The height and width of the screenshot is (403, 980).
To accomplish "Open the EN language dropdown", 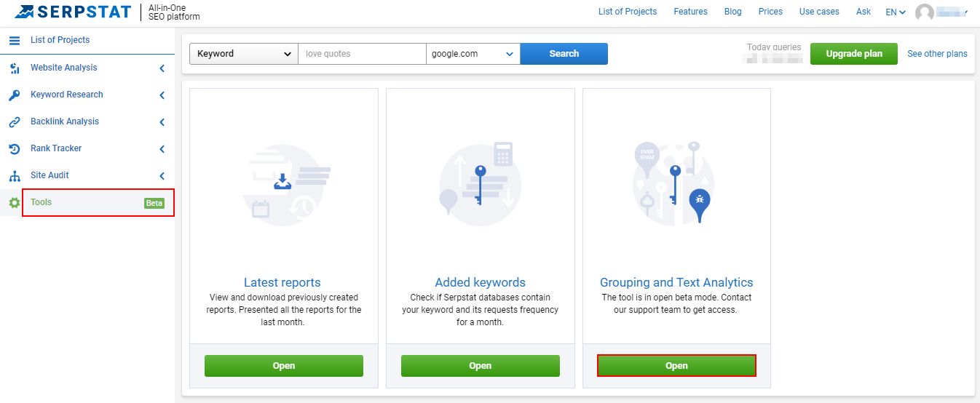I will pos(896,12).
